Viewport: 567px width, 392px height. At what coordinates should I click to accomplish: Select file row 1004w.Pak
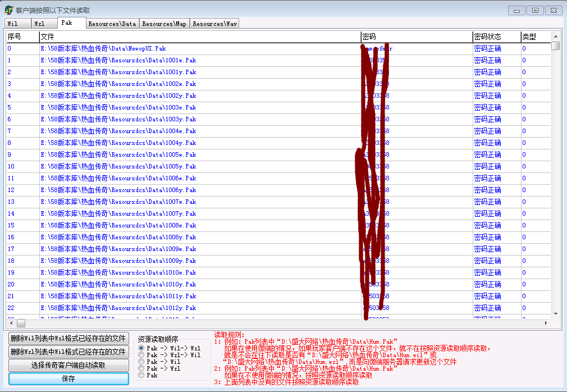click(x=278, y=131)
